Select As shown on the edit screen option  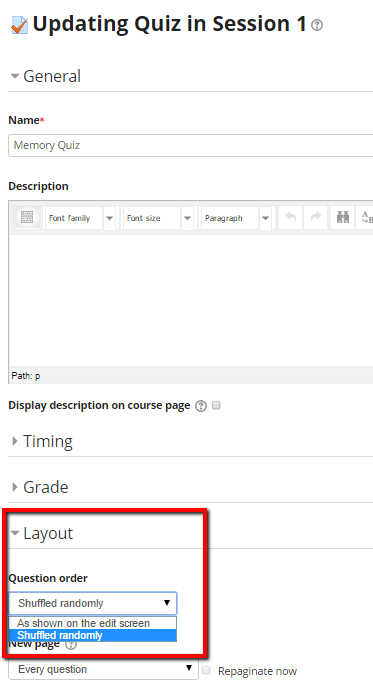tap(92, 623)
